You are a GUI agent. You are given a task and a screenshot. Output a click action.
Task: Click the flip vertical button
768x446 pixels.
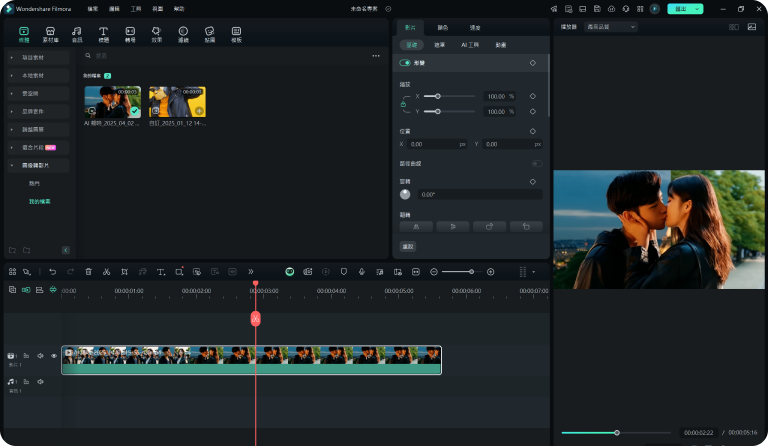(453, 227)
